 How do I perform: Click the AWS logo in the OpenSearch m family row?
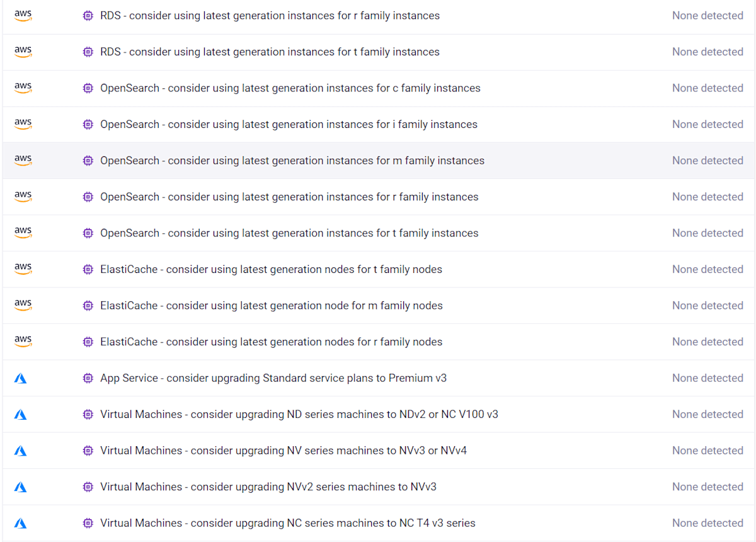pos(23,161)
